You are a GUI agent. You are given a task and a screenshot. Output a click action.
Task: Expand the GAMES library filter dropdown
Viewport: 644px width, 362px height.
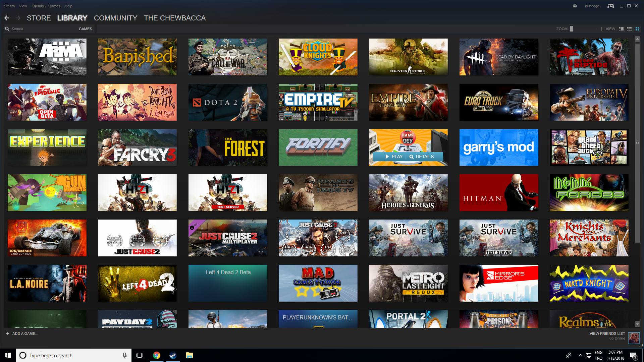coord(85,29)
